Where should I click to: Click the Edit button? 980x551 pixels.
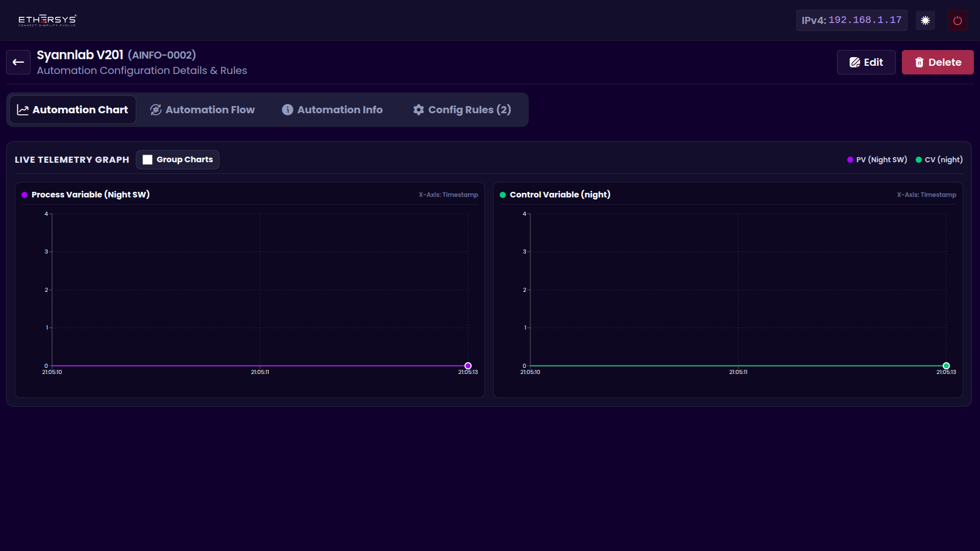[x=866, y=62]
